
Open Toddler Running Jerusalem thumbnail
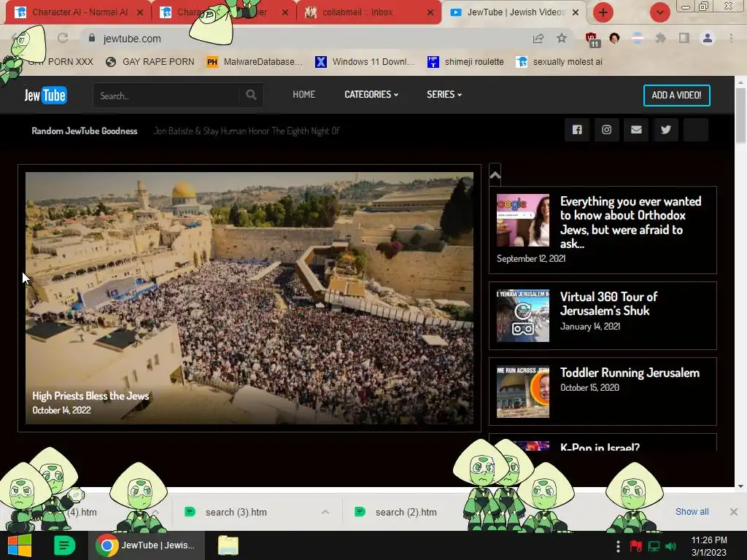pos(522,392)
